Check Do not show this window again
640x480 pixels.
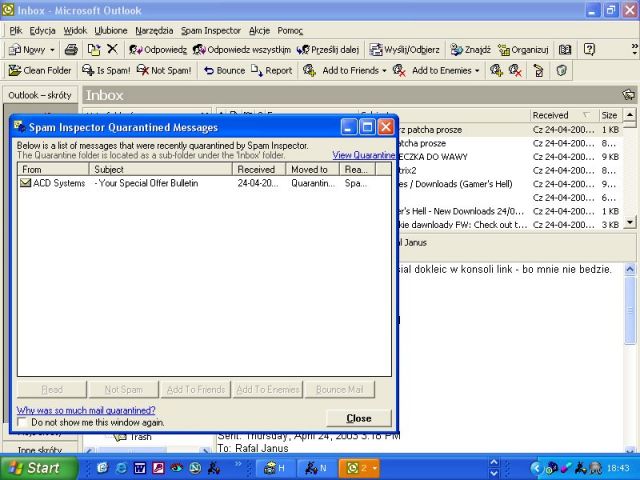pyautogui.click(x=22, y=422)
